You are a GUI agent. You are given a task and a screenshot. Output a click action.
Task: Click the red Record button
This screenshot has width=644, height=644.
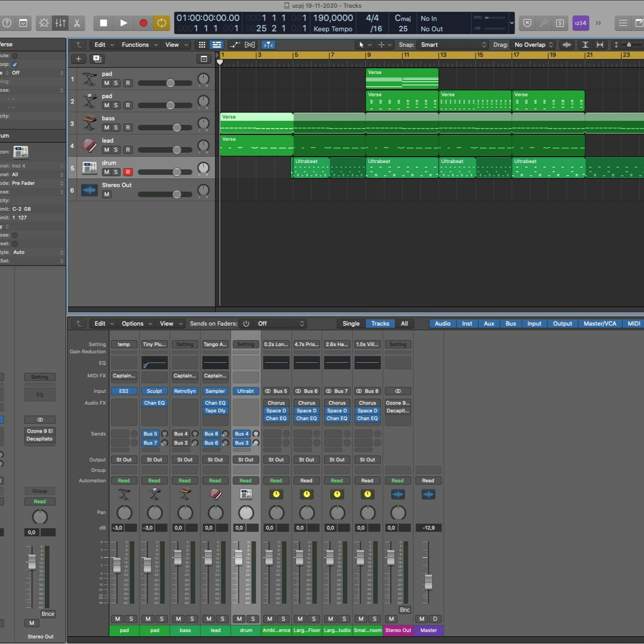coord(143,23)
